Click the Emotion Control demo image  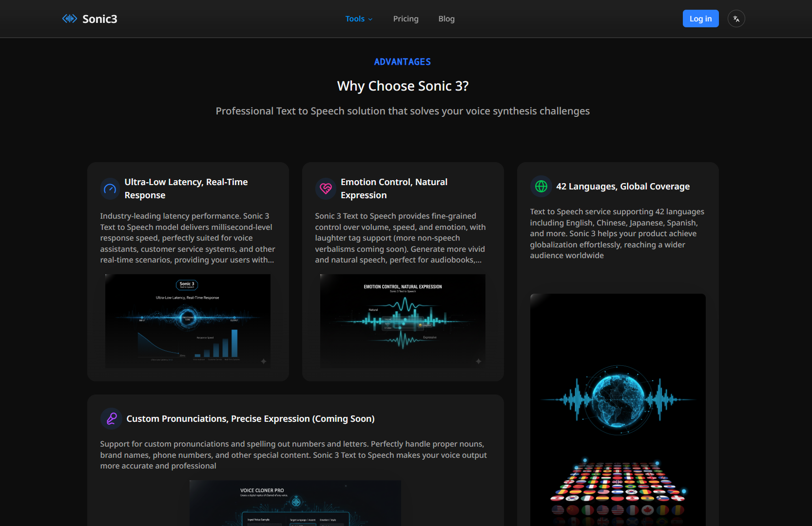click(402, 321)
